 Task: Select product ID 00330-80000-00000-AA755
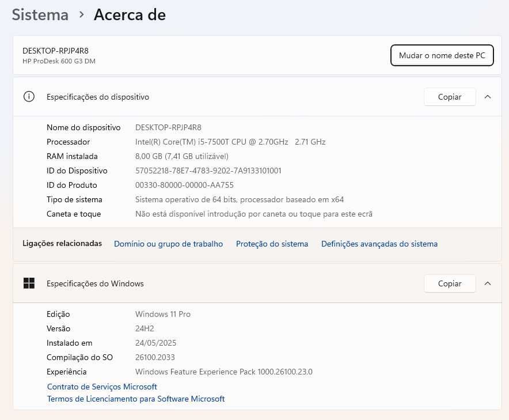(x=184, y=185)
